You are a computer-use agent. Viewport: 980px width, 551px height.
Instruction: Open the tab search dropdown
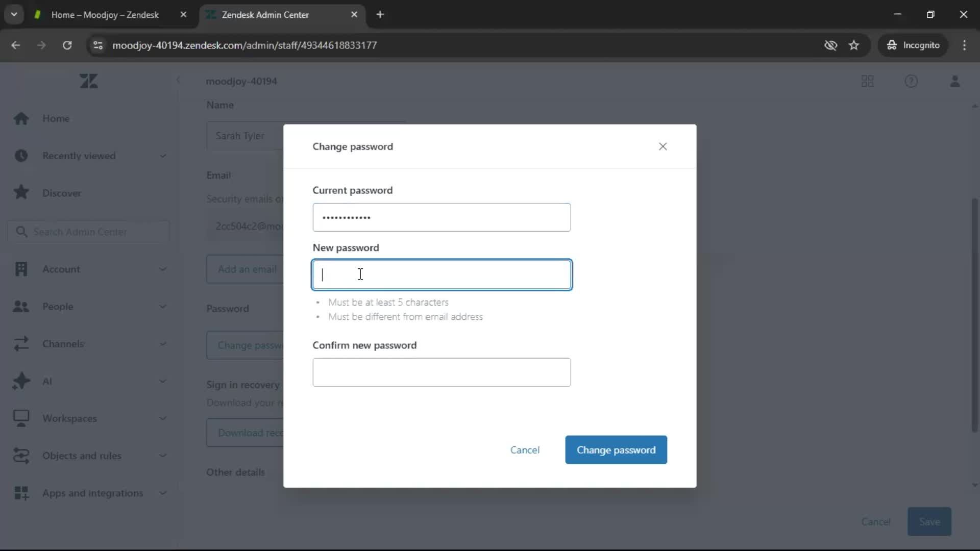click(14, 15)
